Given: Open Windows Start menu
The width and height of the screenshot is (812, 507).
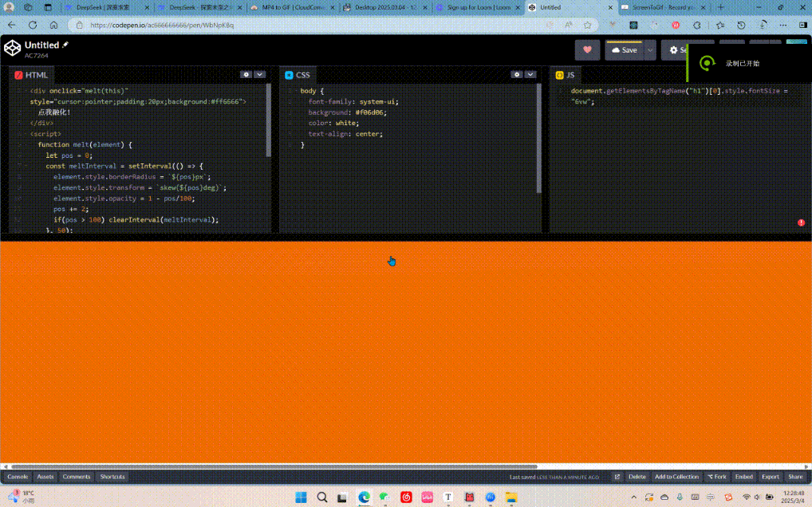Looking at the screenshot, I should 301,497.
